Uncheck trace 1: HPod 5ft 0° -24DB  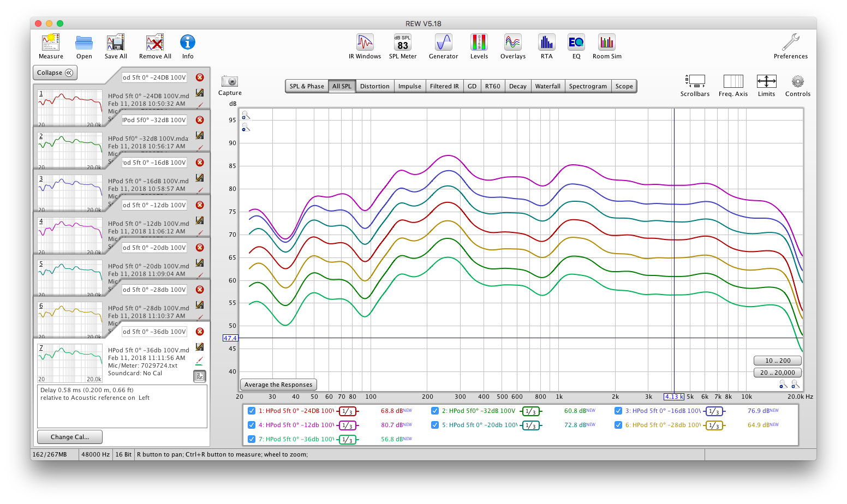point(252,411)
